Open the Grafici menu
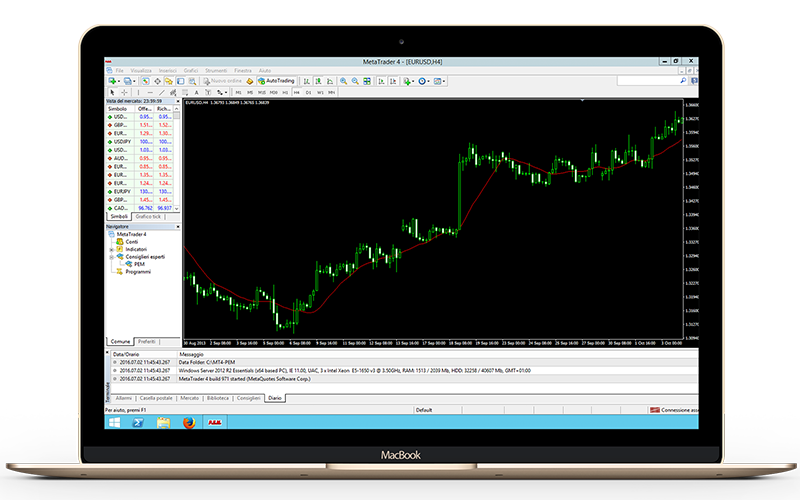Screen dimensions: 800x500 pos(191,70)
